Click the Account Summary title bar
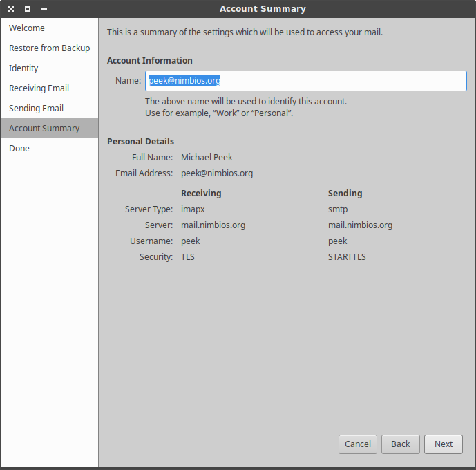The image size is (476, 470). 263,9
